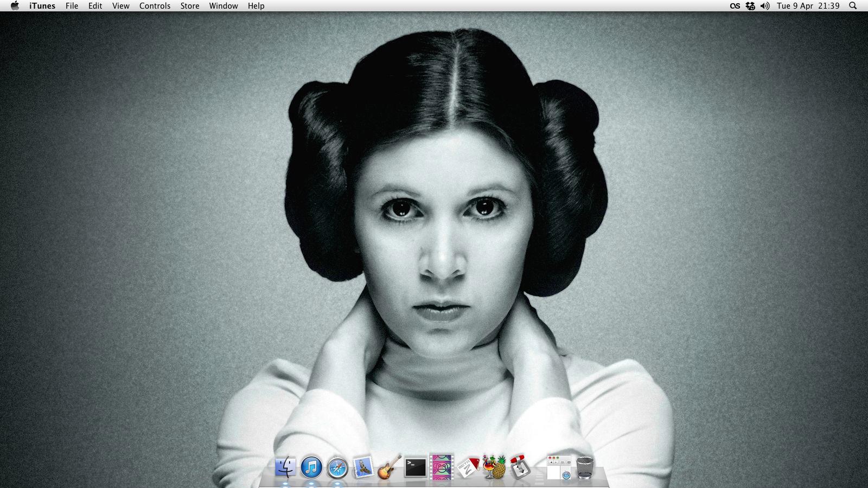This screenshot has width=868, height=488.
Task: Open Safari compass icon in dock
Action: point(337,467)
